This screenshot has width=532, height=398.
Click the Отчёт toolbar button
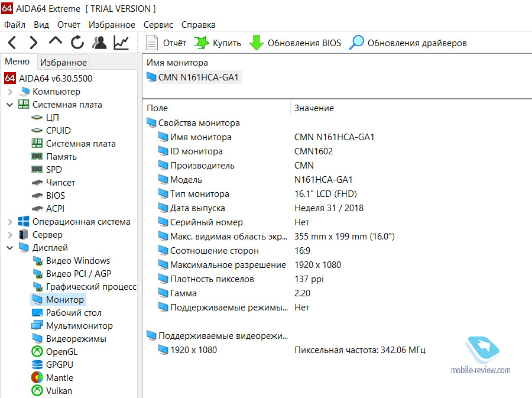[166, 43]
